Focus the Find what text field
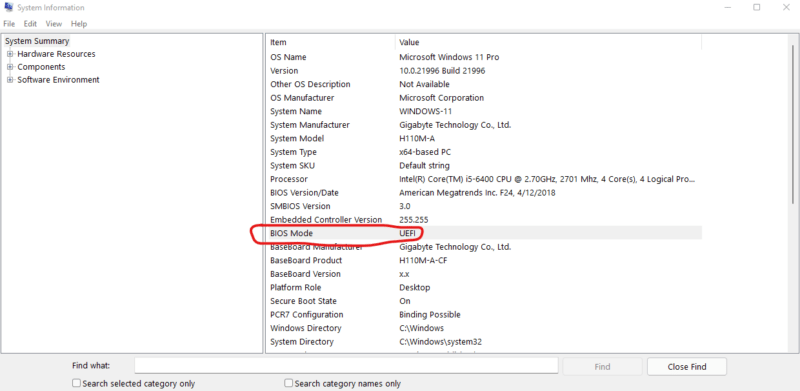 coord(346,366)
